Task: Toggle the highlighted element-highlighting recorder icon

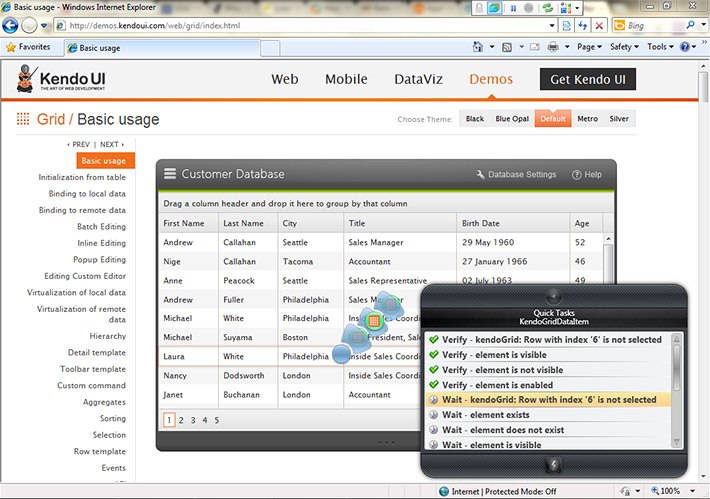Action: tap(495, 8)
